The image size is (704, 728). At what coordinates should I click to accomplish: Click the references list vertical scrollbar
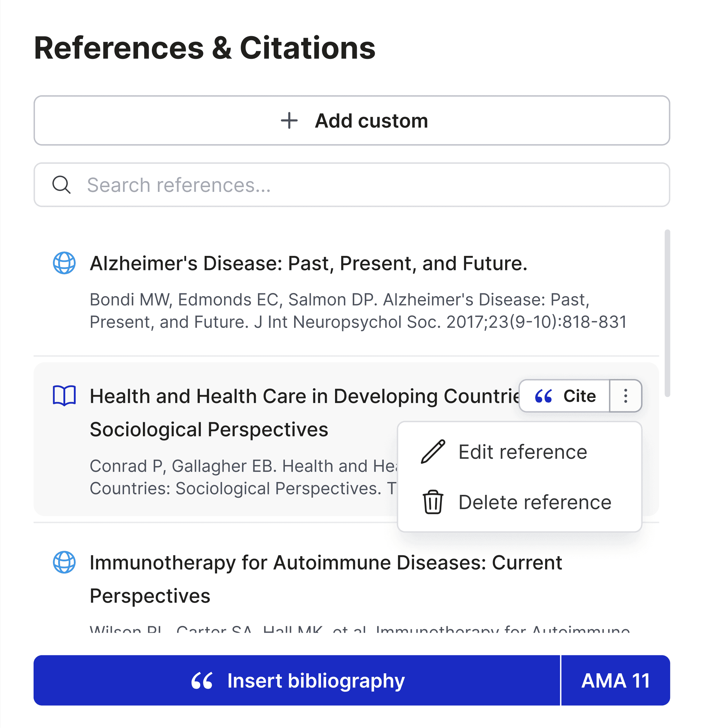[667, 313]
